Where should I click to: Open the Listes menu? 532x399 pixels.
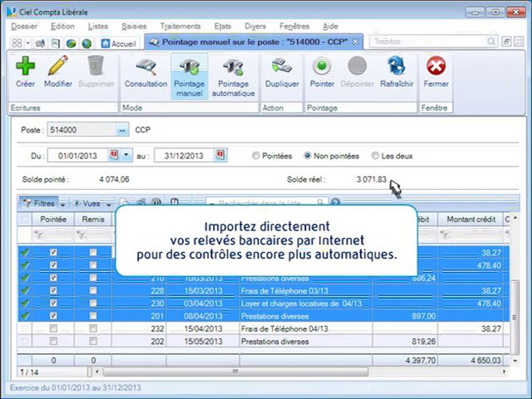point(98,26)
